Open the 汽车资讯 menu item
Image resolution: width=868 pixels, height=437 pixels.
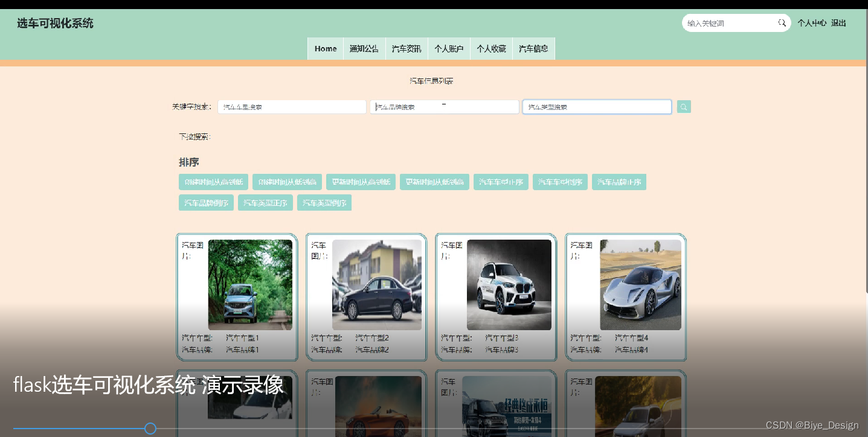tap(407, 49)
